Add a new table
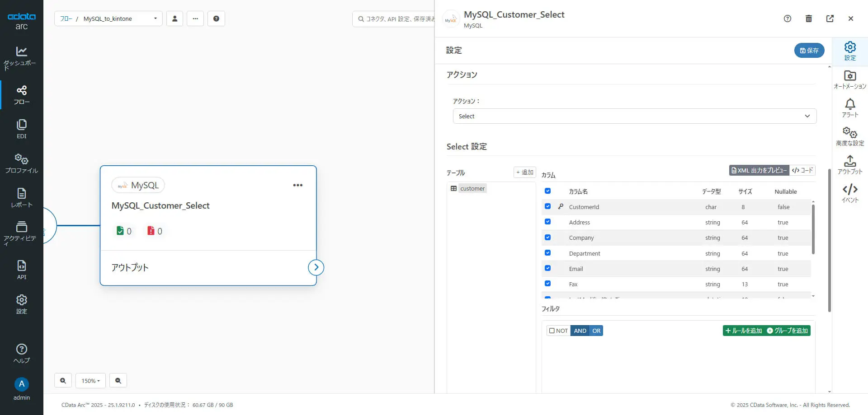Viewport: 868px width, 415px height. tap(525, 172)
